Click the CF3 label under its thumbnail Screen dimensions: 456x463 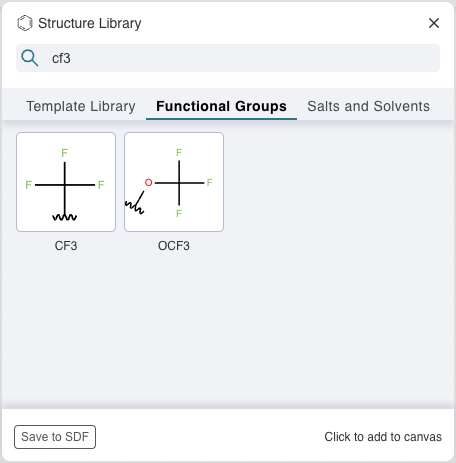(66, 246)
